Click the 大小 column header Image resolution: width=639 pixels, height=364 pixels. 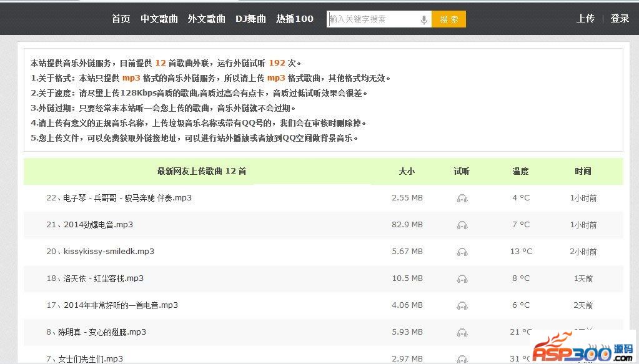point(407,172)
